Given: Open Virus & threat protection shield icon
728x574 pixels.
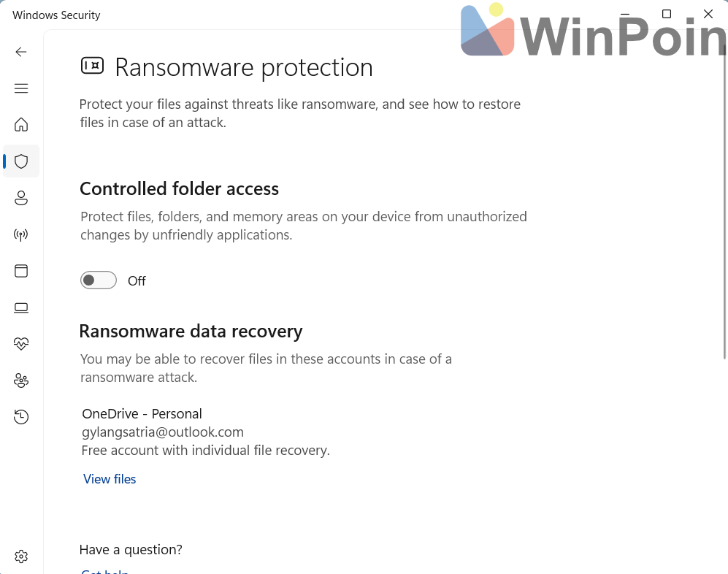Looking at the screenshot, I should click(x=21, y=161).
